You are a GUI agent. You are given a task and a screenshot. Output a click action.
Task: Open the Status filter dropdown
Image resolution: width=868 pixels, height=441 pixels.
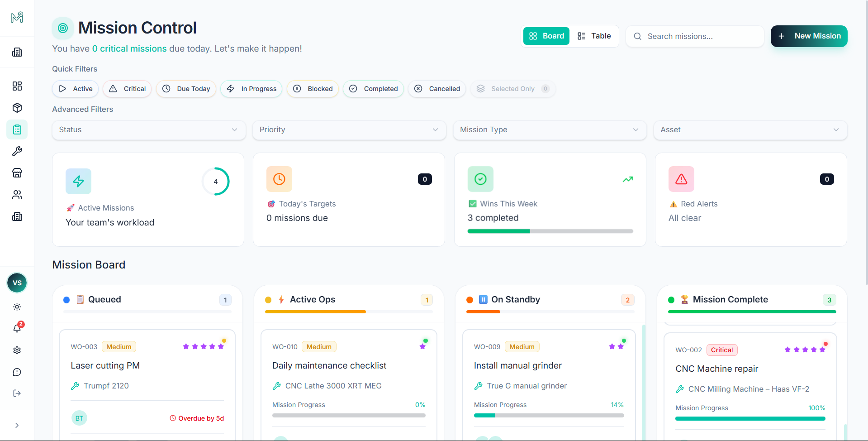(149, 130)
